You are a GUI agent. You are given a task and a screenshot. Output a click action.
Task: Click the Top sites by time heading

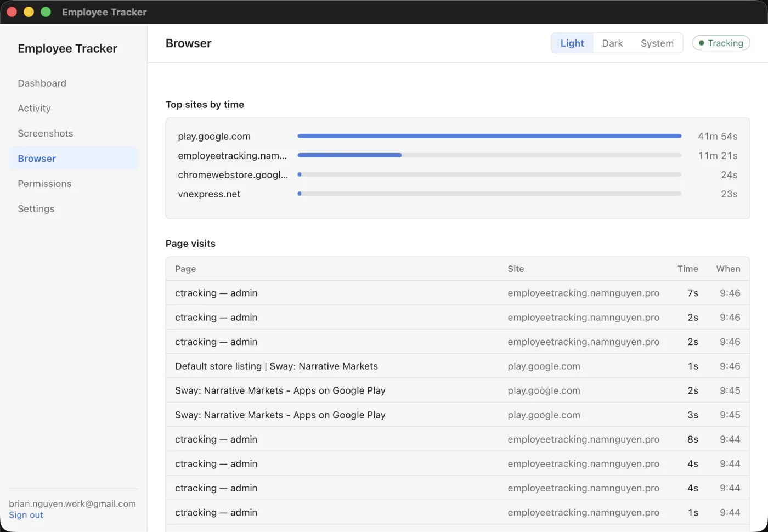click(205, 105)
